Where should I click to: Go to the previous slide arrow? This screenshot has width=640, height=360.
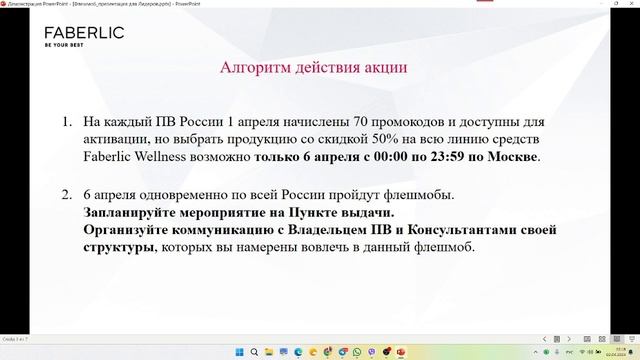tap(544, 339)
